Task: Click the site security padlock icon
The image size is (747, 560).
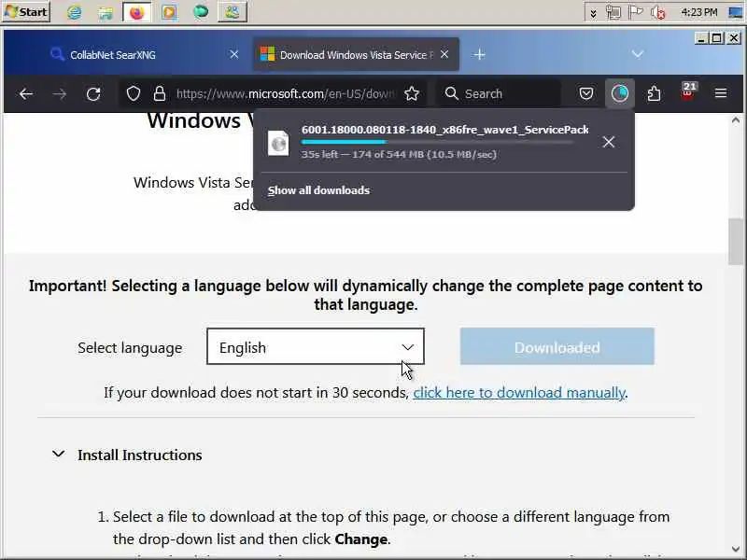Action: pos(160,94)
